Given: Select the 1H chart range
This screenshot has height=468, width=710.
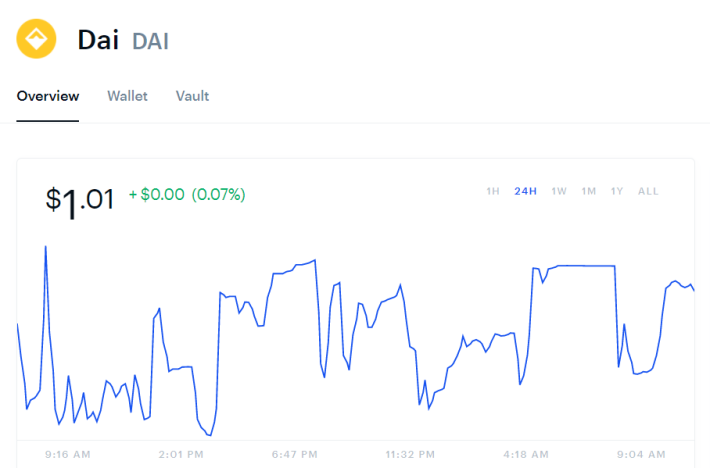Looking at the screenshot, I should [x=493, y=191].
